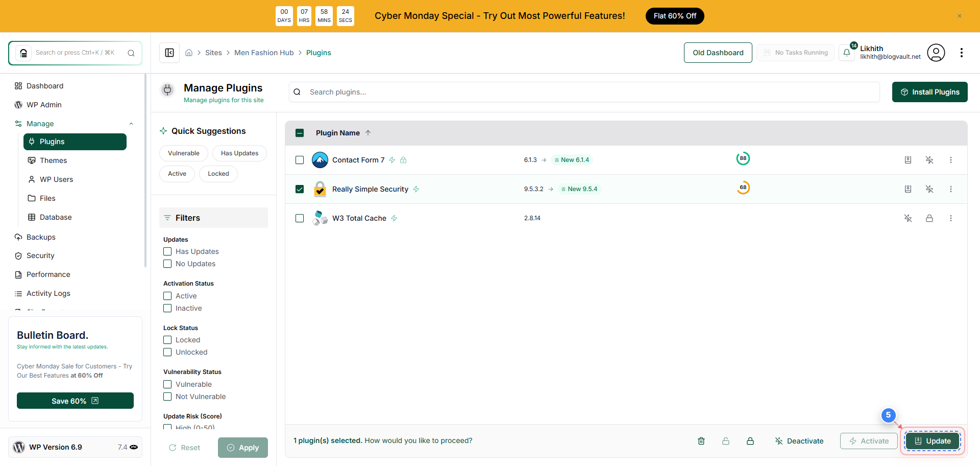
Task: Open Activity Logs from the sidebar
Action: pyautogui.click(x=48, y=293)
